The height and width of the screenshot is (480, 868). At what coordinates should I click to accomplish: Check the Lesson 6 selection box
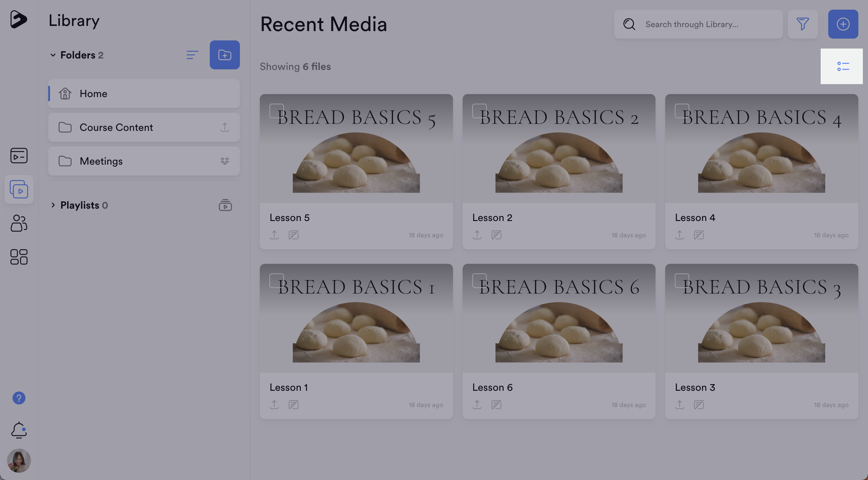(479, 280)
